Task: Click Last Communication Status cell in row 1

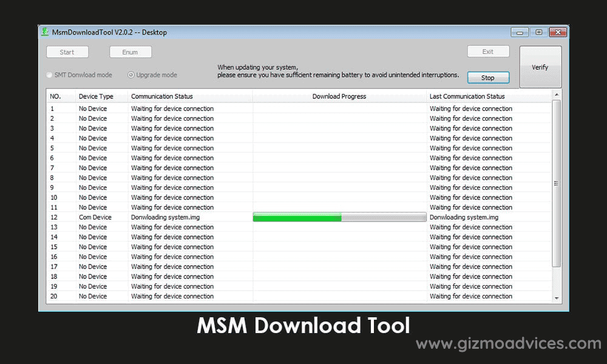Action: point(471,109)
